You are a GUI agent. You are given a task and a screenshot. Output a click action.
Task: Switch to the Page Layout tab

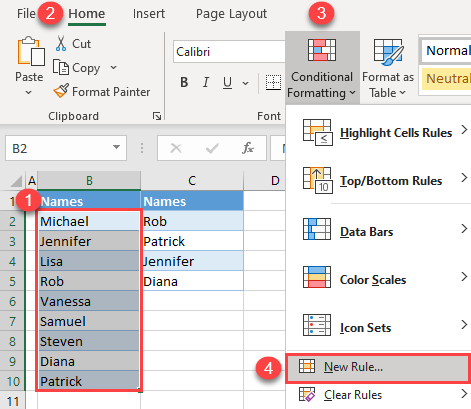coord(231,14)
